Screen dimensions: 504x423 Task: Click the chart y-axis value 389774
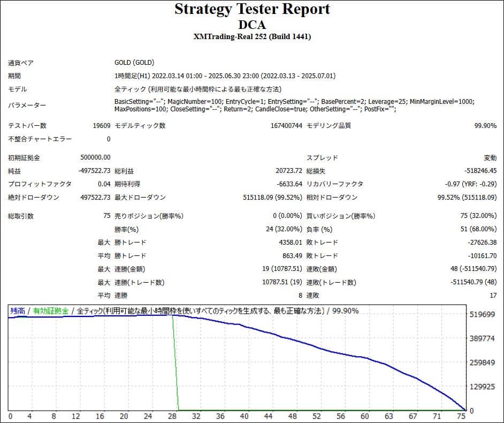(x=482, y=338)
